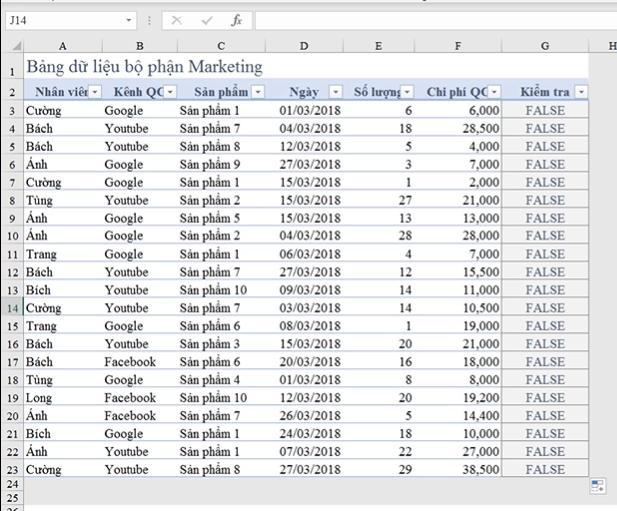The height and width of the screenshot is (511, 617).
Task: Click the date cell in row 6
Action: tap(304, 164)
